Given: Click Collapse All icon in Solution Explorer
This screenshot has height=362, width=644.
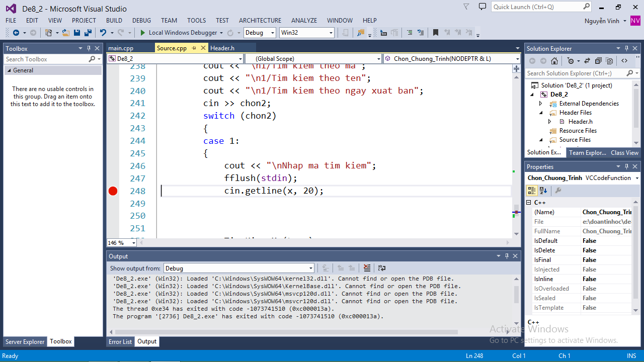Looking at the screenshot, I should (598, 61).
